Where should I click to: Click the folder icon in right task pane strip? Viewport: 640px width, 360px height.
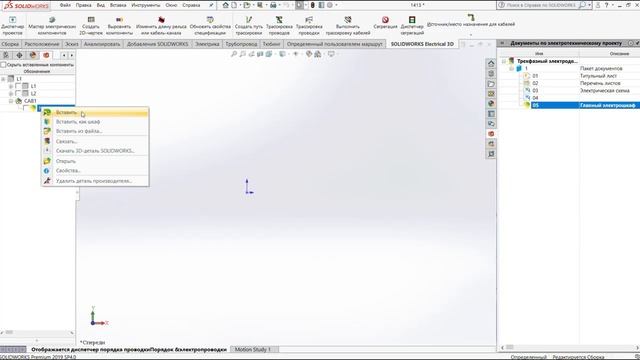(x=491, y=84)
